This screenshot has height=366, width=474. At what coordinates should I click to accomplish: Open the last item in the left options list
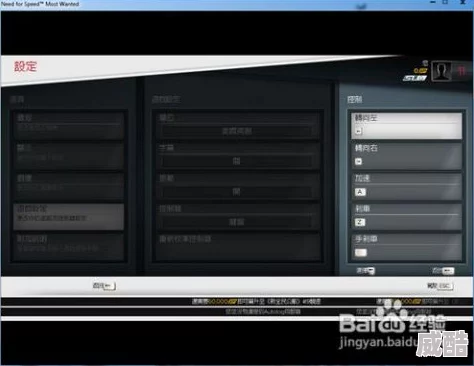click(68, 247)
